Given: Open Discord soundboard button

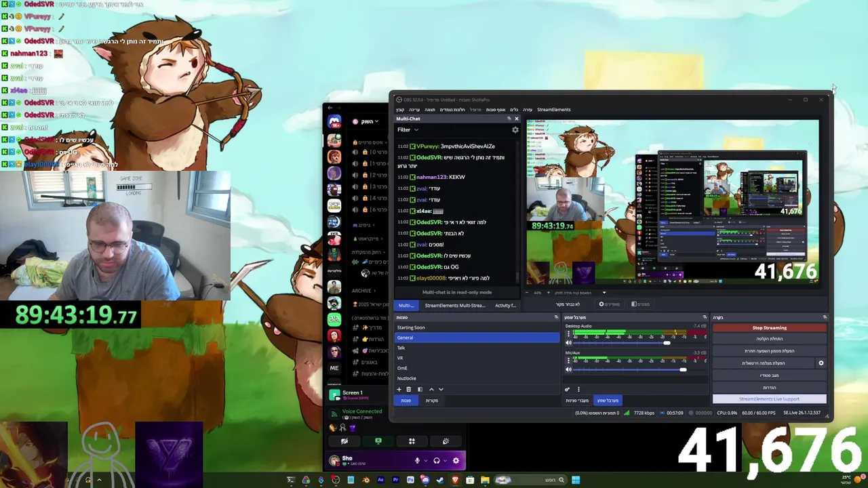Looking at the screenshot, I should point(446,441).
